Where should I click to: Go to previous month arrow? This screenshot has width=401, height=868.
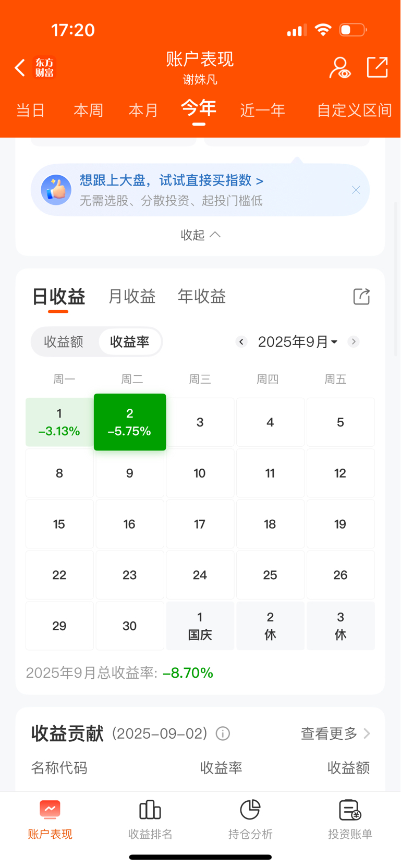point(241,342)
